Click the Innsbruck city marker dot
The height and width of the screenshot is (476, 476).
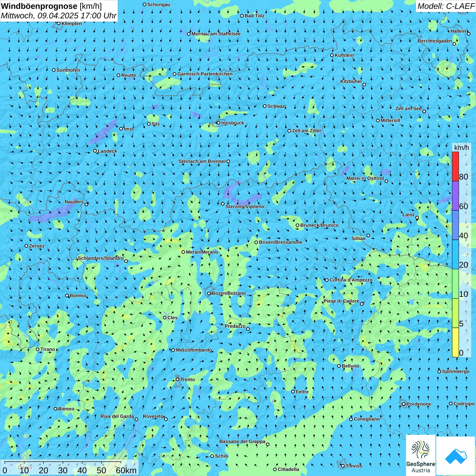[218, 123]
